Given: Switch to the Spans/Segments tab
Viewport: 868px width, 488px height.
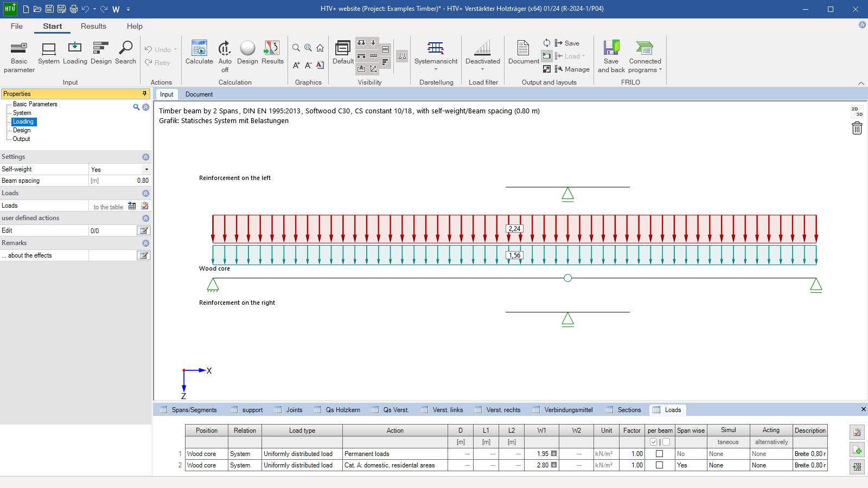Looking at the screenshot, I should pyautogui.click(x=194, y=410).
